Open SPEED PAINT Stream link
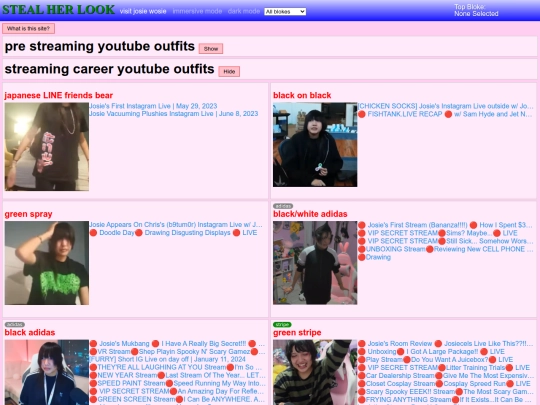 (177, 383)
